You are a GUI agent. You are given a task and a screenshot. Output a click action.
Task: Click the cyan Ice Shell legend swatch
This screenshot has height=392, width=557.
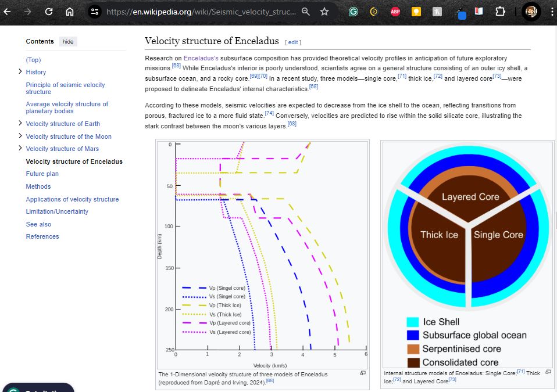[x=412, y=320]
